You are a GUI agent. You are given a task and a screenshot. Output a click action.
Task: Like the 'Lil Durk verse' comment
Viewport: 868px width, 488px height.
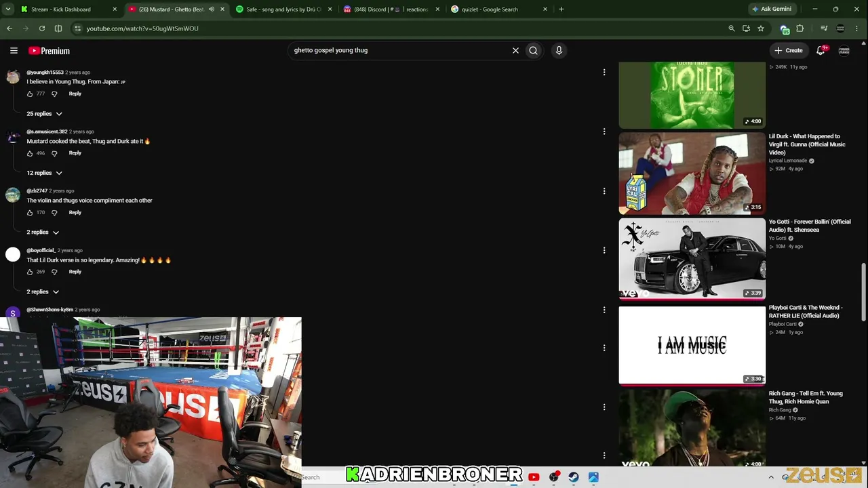tap(30, 272)
